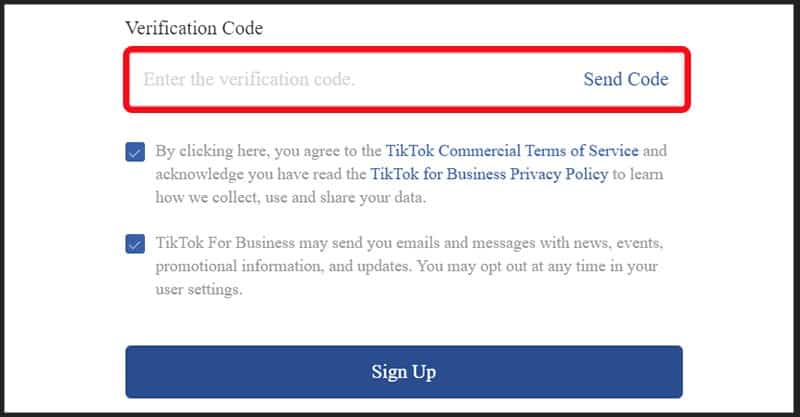Click the Sign Up button
The width and height of the screenshot is (800, 417).
(404, 372)
